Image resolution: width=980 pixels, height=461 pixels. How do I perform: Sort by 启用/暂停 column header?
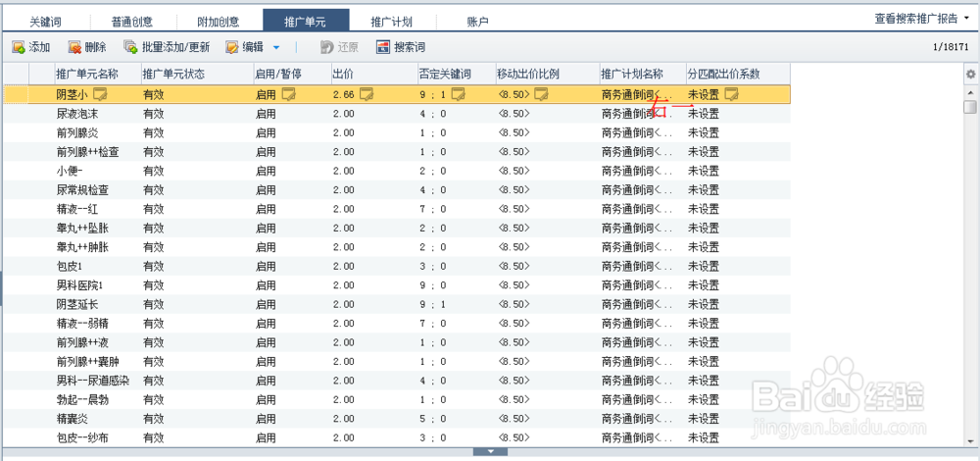[x=292, y=74]
